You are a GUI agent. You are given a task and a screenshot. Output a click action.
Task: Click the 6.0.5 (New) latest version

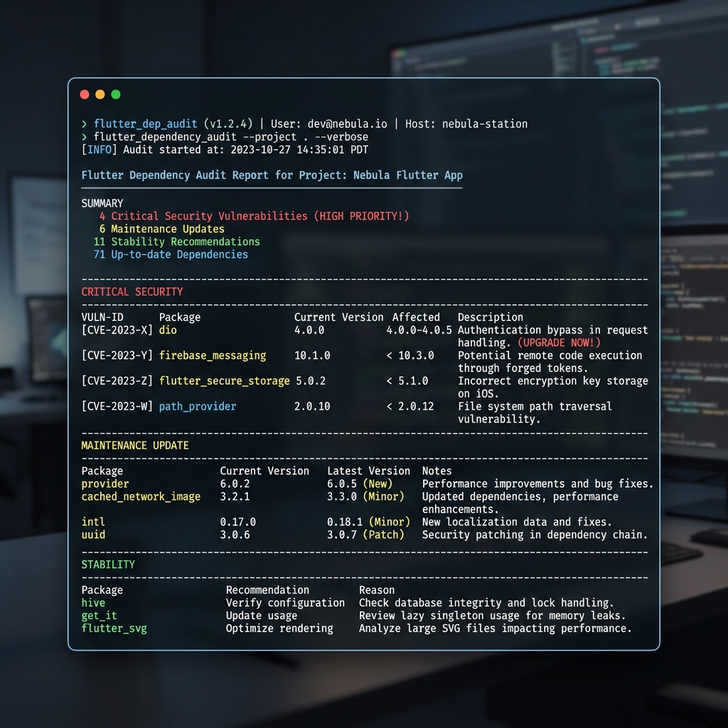[360, 483]
